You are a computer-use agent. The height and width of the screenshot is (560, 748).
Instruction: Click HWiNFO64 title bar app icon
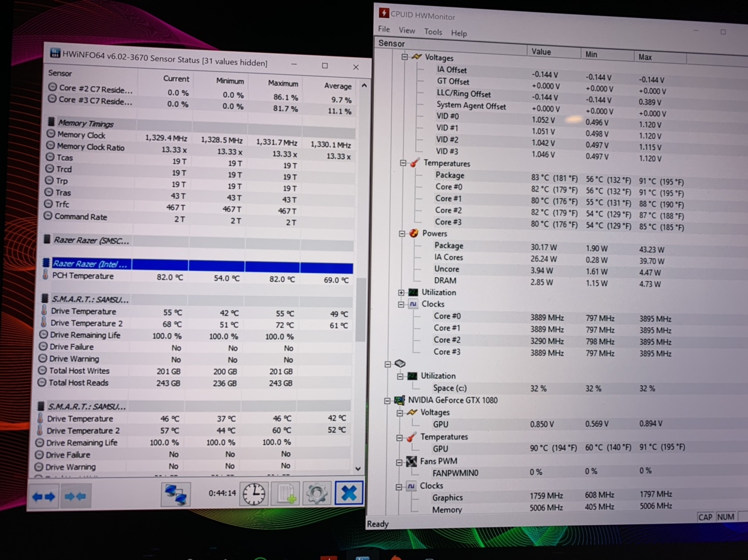tap(55, 53)
